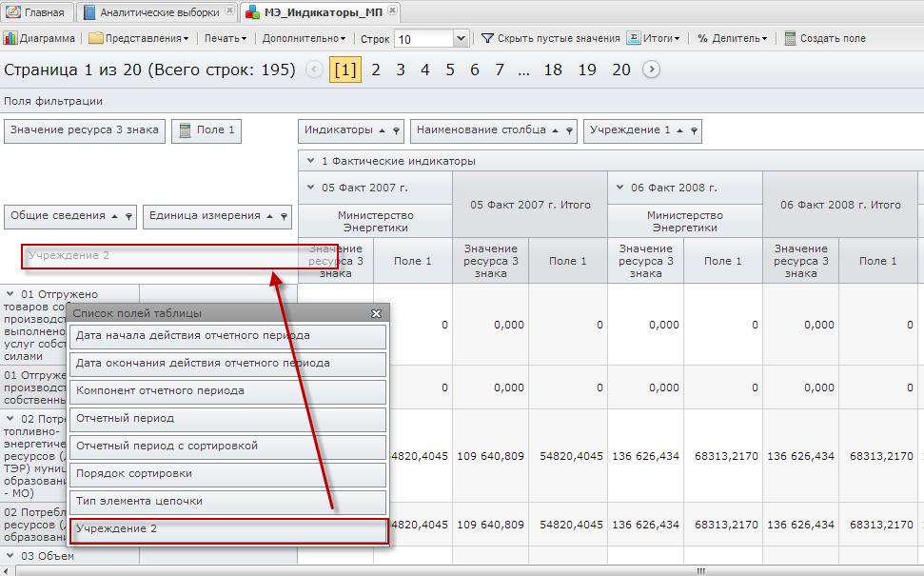Go to page 20
This screenshot has width=924, height=576.
tap(621, 70)
